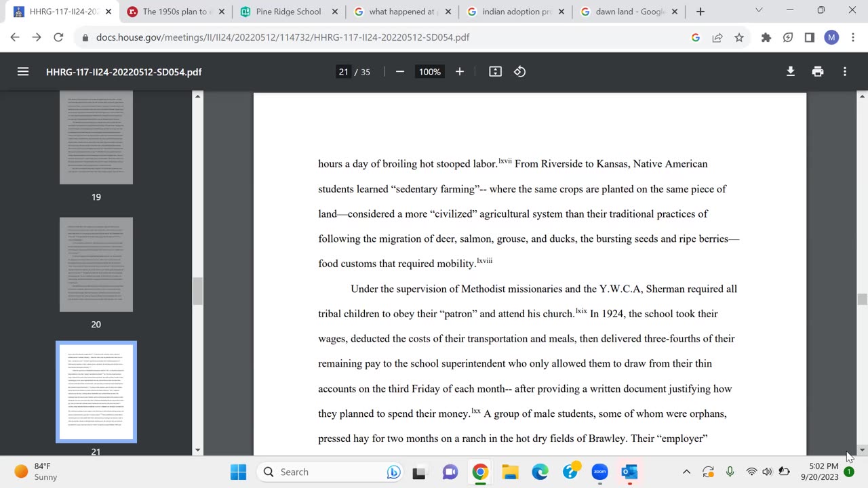The image size is (868, 488).
Task: Go back to previous page in browser
Action: 15,37
